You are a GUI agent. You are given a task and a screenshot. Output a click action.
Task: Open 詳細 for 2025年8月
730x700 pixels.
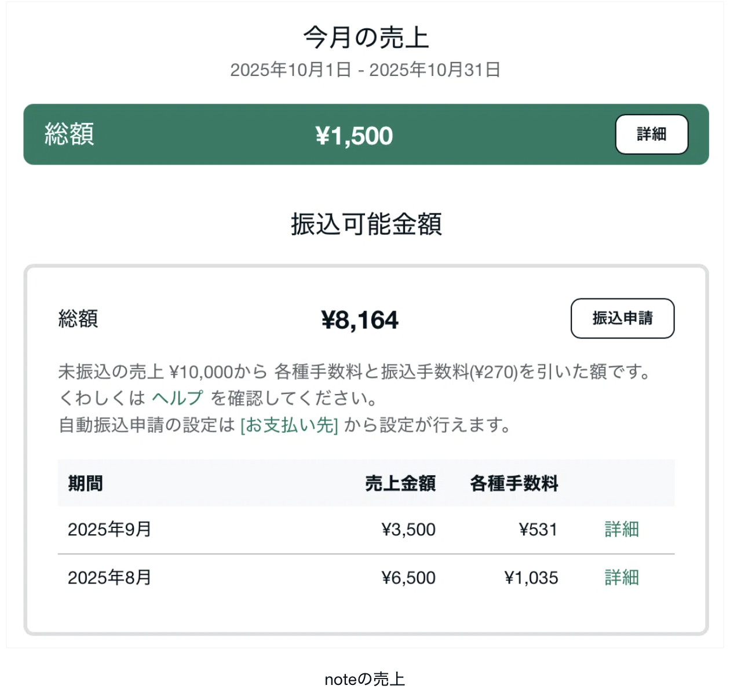622,577
